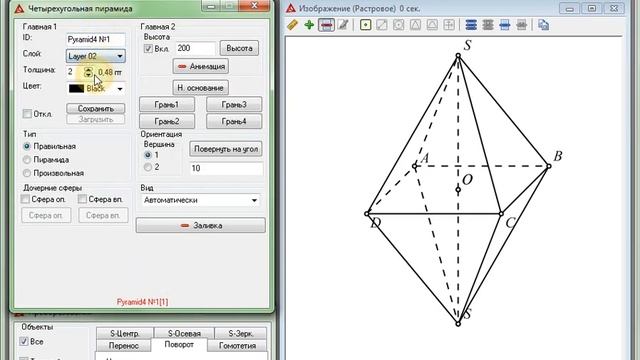Click center point O in the drawing
Image resolution: width=640 pixels, height=360 pixels.
point(458,189)
